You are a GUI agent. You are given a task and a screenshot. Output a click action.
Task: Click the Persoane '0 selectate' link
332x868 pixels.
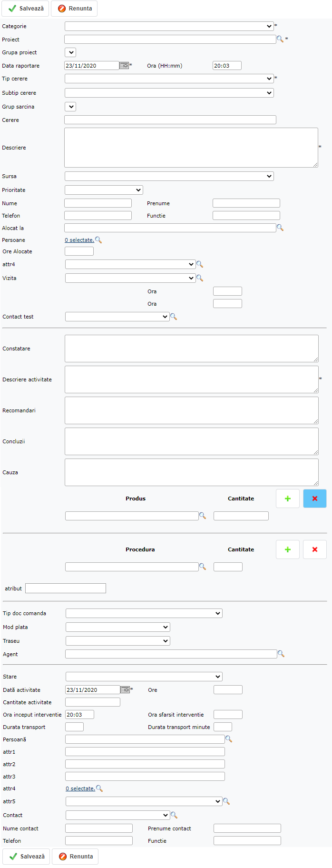coord(79,240)
